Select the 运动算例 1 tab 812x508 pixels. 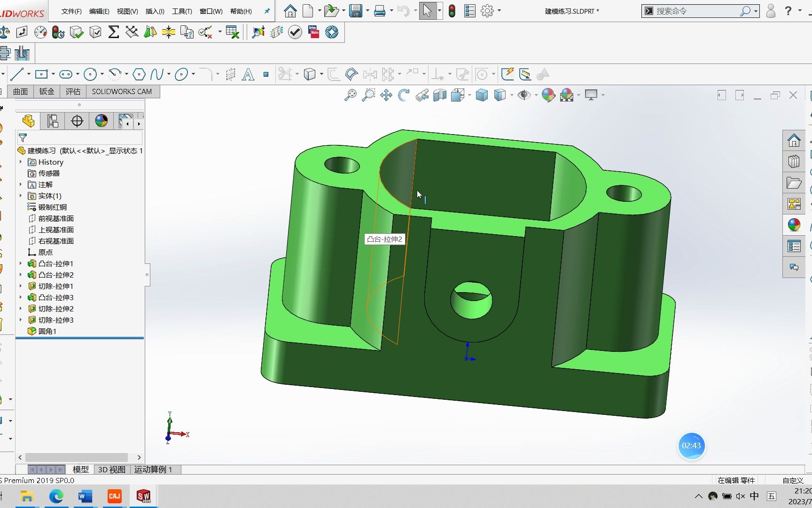point(154,469)
